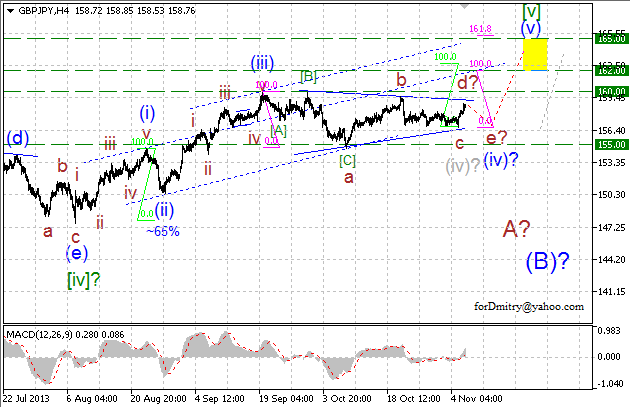The width and height of the screenshot is (630, 407).
Task: Click the 3 Oct 20:00 time label
Action: click(347, 399)
